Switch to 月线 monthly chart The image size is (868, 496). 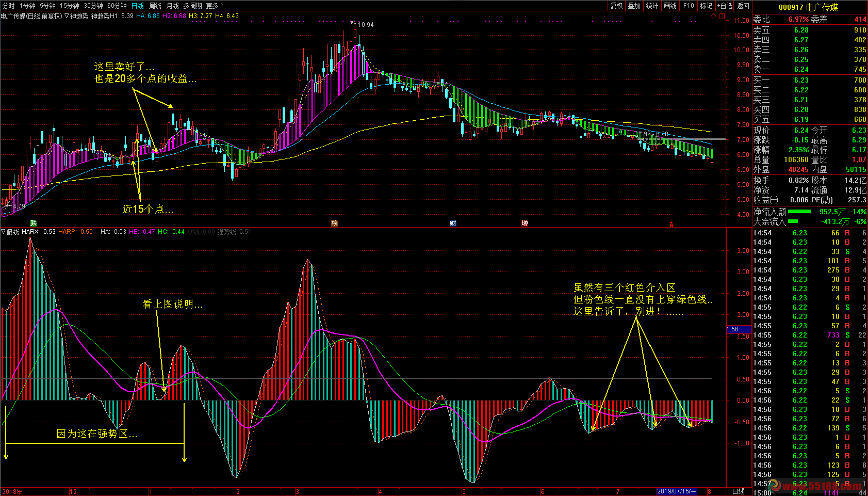173,6
